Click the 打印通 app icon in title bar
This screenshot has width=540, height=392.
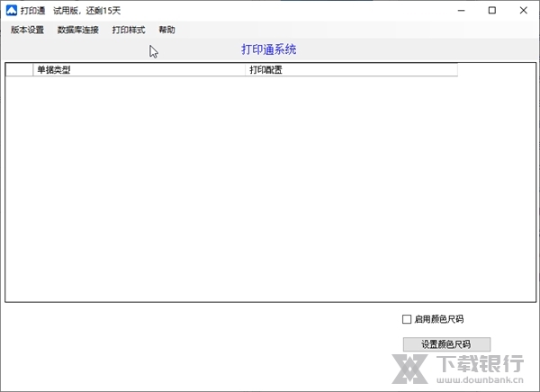[12, 11]
